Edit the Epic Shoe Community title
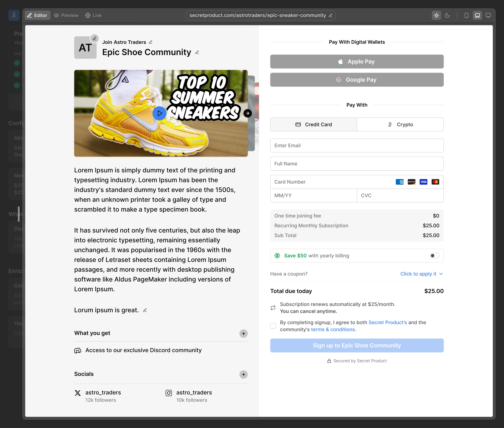Screen dimensions: 504x428 [x=197, y=52]
